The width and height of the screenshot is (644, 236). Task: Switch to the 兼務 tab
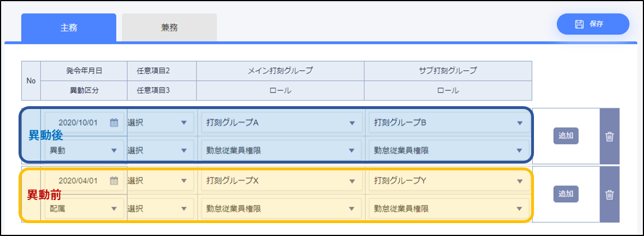(169, 27)
